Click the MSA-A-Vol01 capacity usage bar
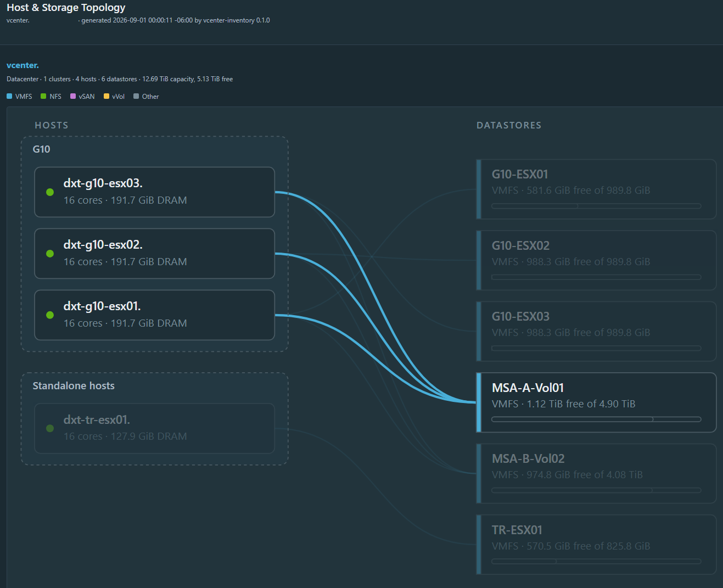Image resolution: width=723 pixels, height=588 pixels. tap(596, 419)
